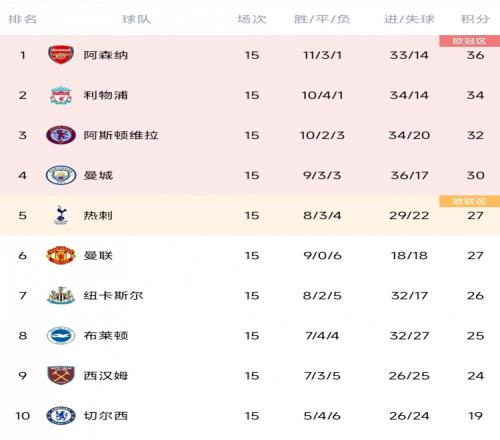Click the Liverpool club crest
Viewport: 500px width, 440px height.
61,95
